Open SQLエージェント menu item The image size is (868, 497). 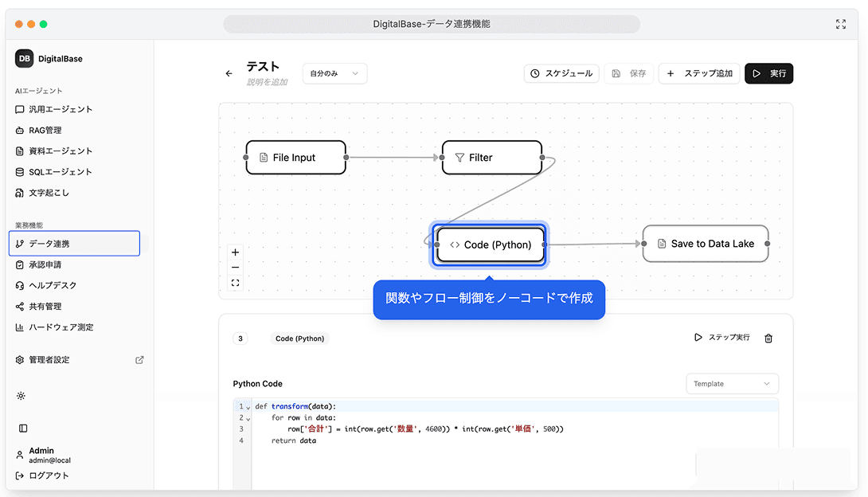point(53,172)
